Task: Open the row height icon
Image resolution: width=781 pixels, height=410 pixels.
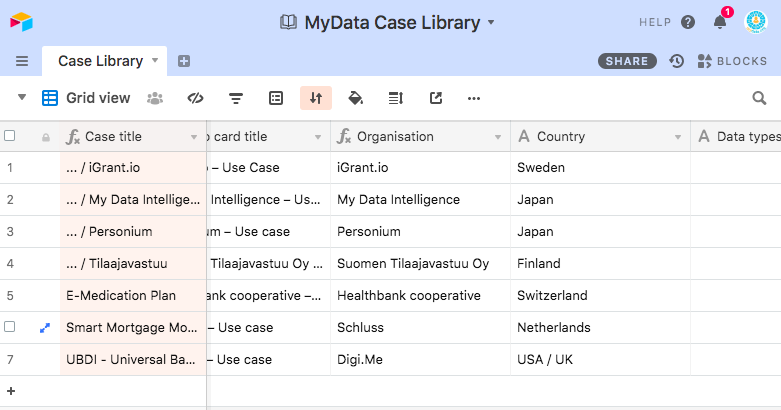Action: (x=395, y=98)
